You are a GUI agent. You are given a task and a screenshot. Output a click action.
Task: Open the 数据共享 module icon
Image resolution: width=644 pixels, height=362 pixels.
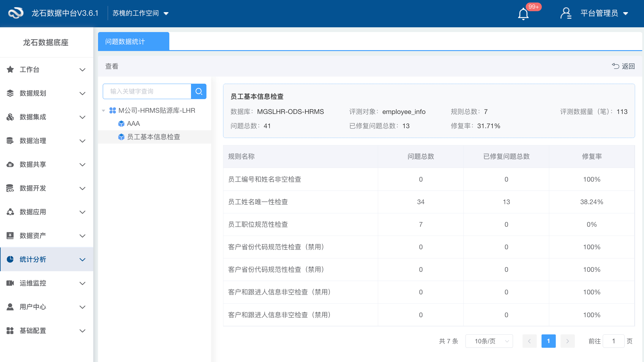pyautogui.click(x=10, y=164)
